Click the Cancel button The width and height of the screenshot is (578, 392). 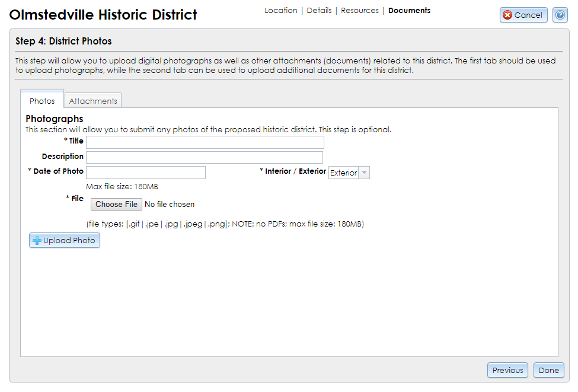tap(523, 15)
